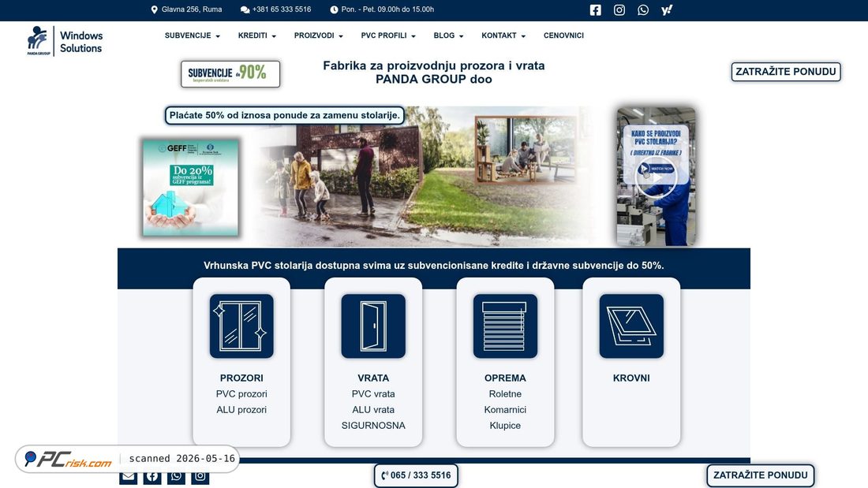Viewport: 868px width, 488px height.
Task: Open the SIGURNOSNA link
Action: 373,426
